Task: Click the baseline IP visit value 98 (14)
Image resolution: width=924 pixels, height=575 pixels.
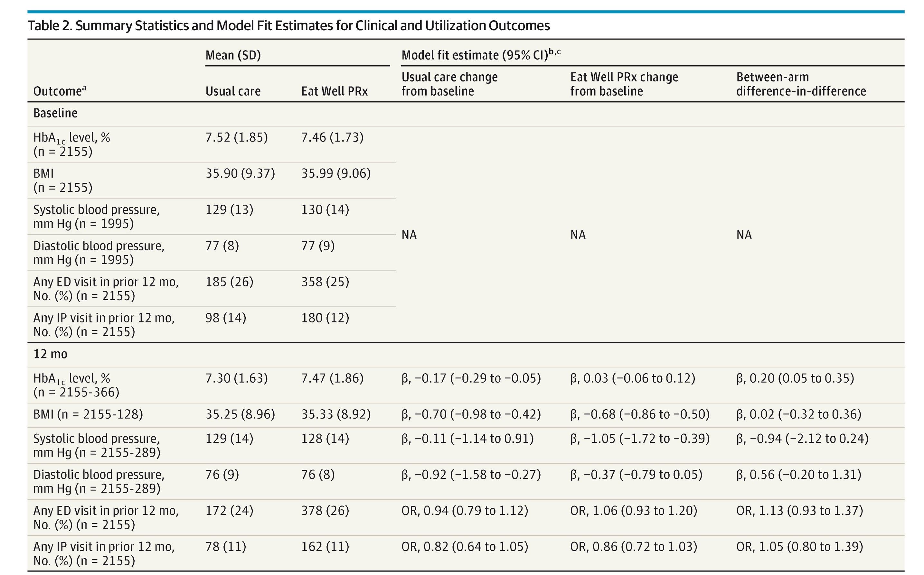Action: coord(226,318)
